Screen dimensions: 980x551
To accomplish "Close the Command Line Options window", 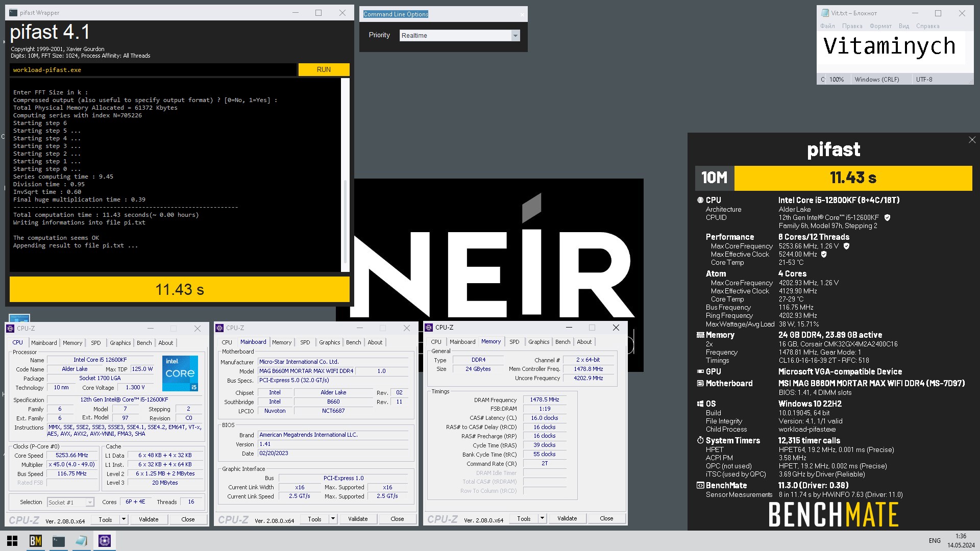I will point(522,14).
